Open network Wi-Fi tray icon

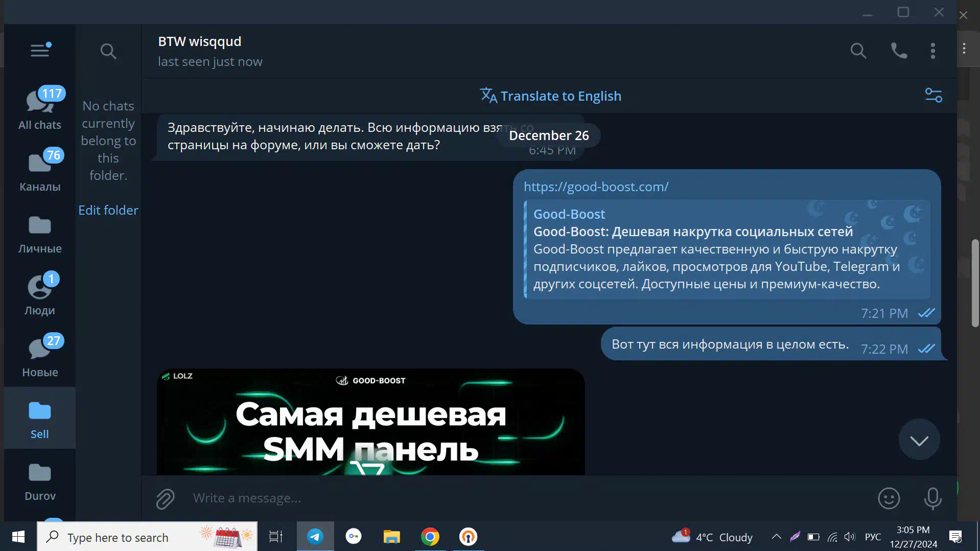tap(832, 537)
